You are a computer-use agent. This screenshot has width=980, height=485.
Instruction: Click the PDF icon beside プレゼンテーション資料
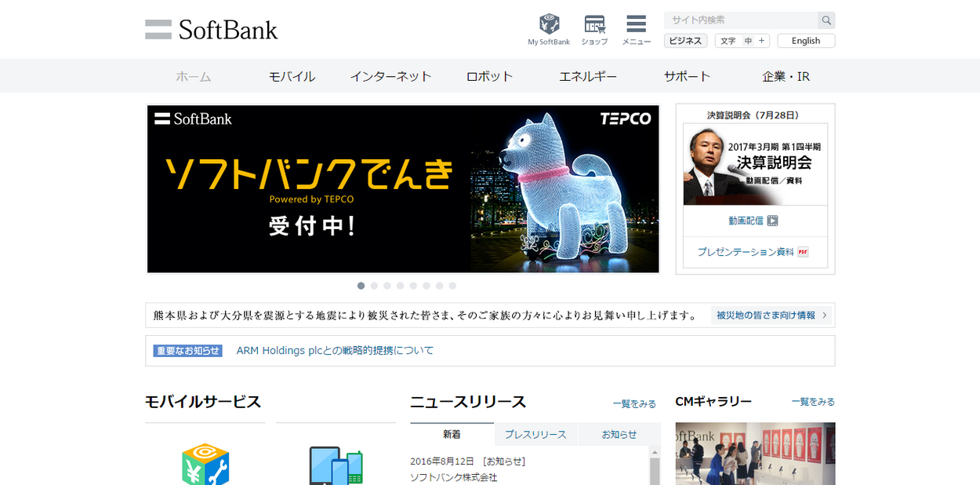(x=803, y=252)
